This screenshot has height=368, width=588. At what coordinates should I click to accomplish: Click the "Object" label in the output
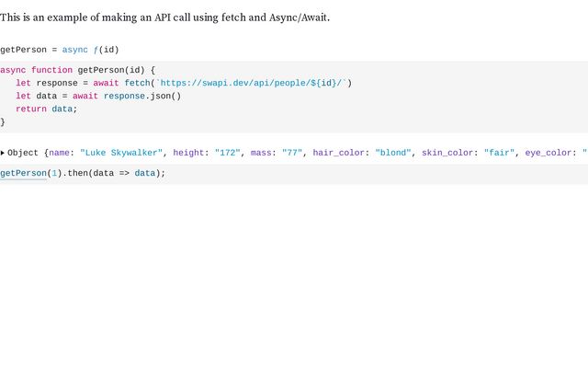click(23, 153)
